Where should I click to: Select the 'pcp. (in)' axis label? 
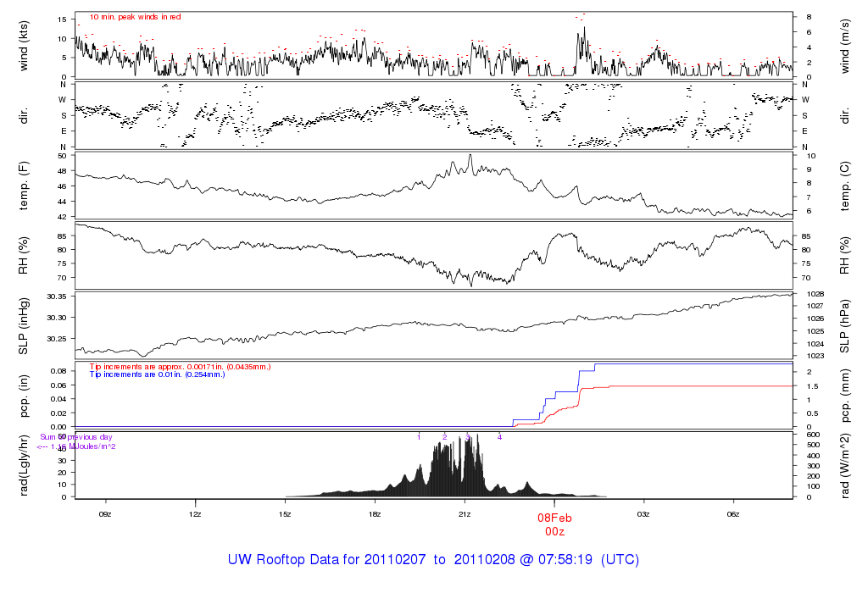23,396
